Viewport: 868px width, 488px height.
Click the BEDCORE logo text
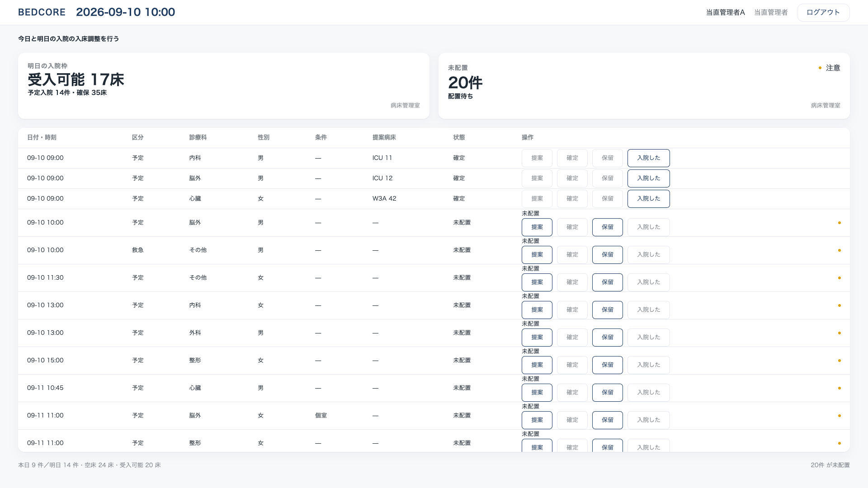42,12
